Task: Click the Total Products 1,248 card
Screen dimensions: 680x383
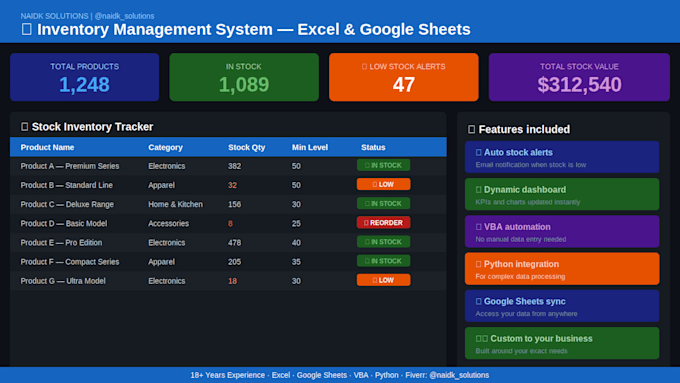Action: click(85, 77)
